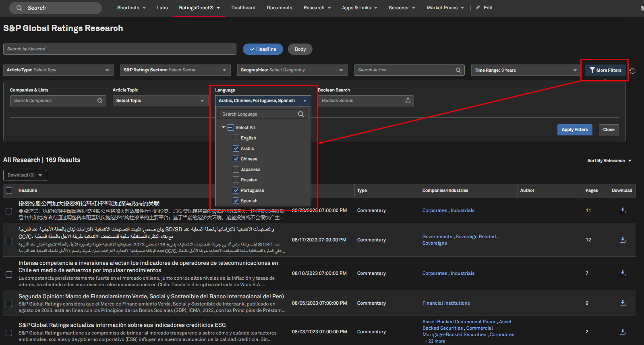Click the magnifier icon in Search Author field
This screenshot has width=644, height=345.
458,70
